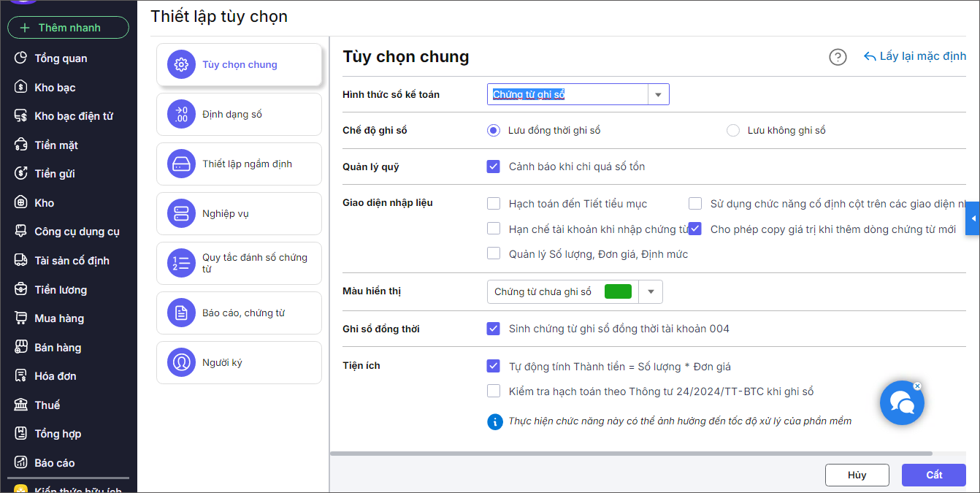The height and width of the screenshot is (493, 980).
Task: Expand the Hình thức sổ kế toán dropdown
Action: point(658,94)
